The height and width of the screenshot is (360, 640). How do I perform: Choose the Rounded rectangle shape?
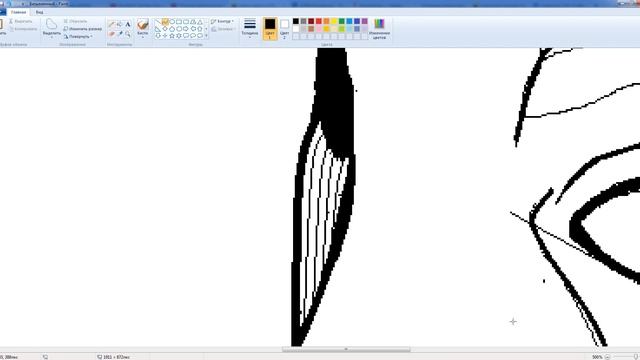(186, 22)
